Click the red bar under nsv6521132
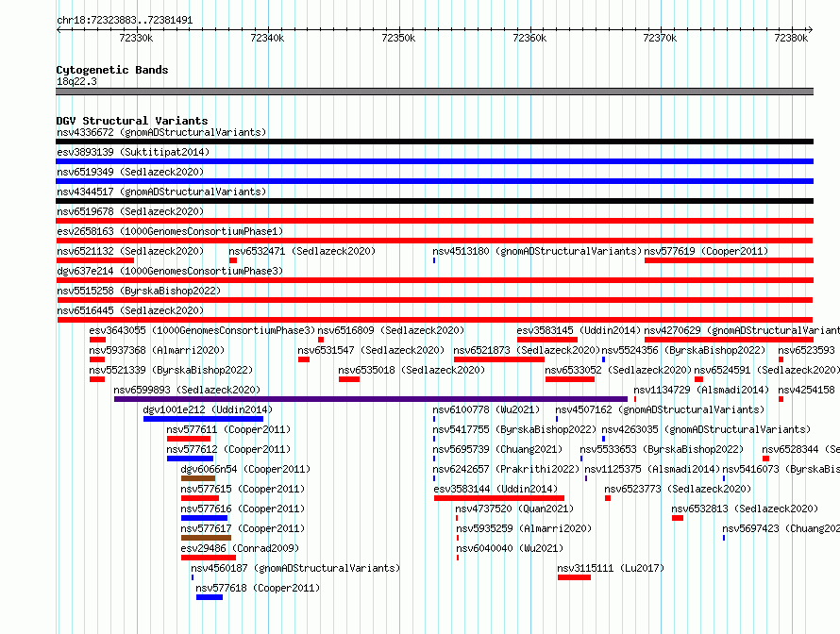Viewport: 840px width, 634px height. click(94, 260)
